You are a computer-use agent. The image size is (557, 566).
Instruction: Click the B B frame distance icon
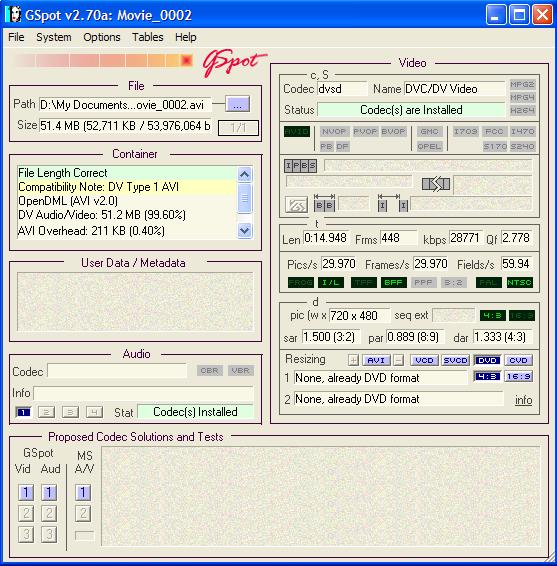coord(324,203)
